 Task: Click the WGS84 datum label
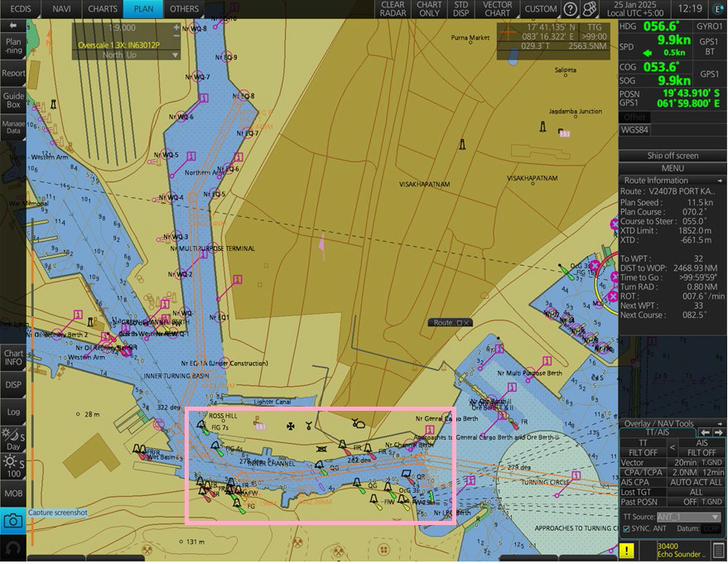point(634,130)
